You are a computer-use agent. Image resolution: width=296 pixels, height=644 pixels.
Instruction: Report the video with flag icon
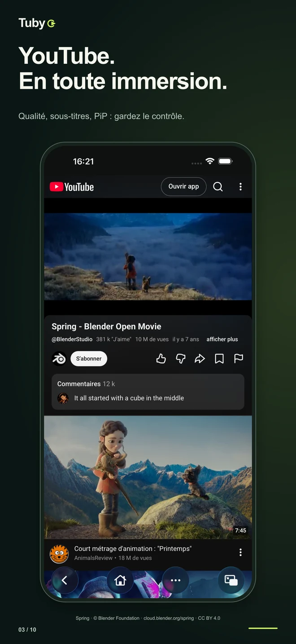239,358
